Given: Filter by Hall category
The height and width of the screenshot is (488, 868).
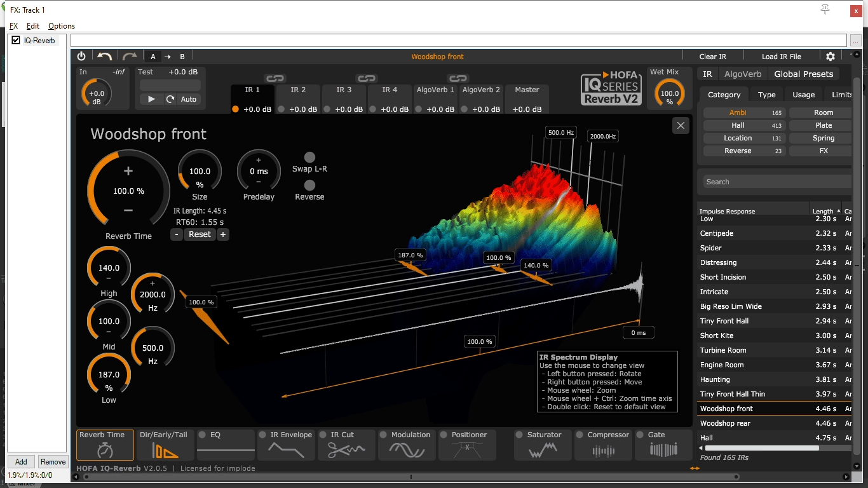Looking at the screenshot, I should (744, 125).
